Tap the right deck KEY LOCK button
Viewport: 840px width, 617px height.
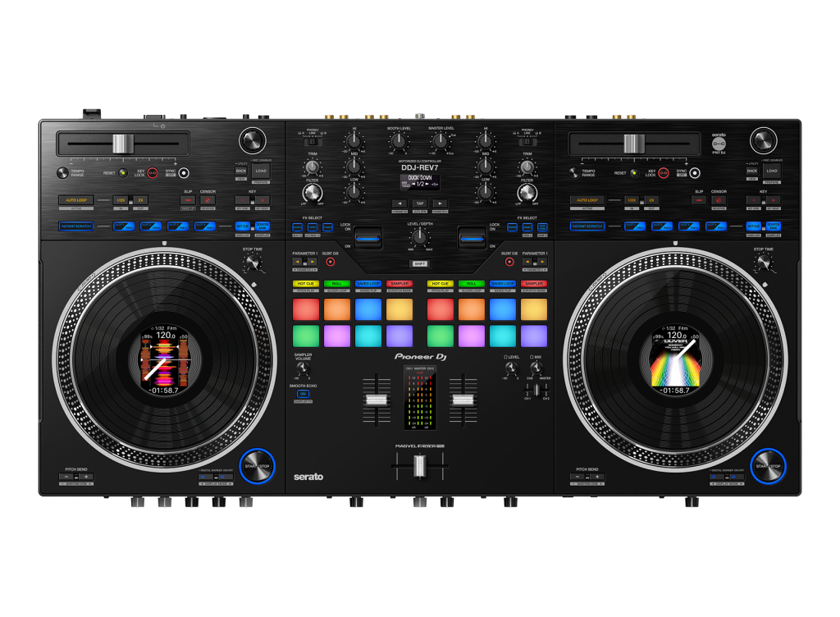pyautogui.click(x=664, y=173)
